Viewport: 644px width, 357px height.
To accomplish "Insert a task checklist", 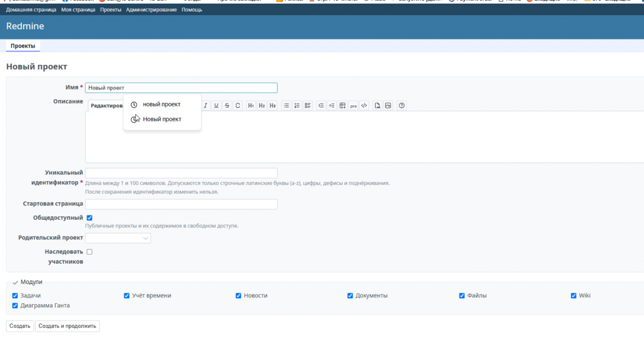I will (308, 105).
